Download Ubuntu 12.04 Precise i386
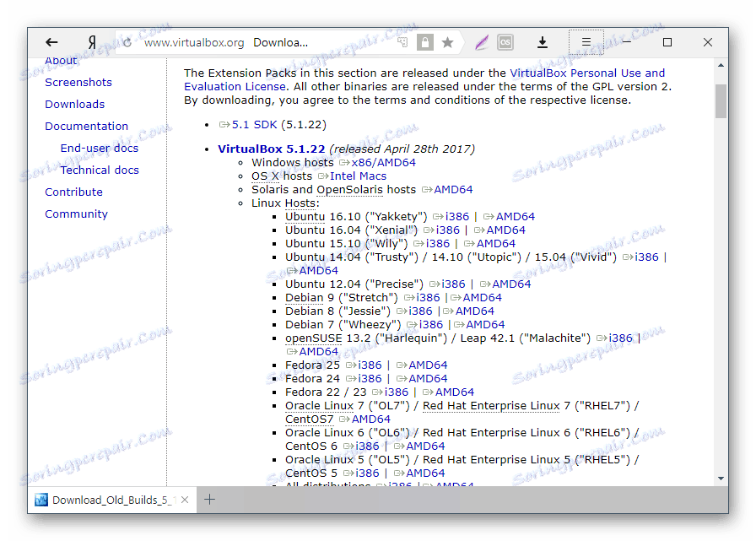Screen dimensions: 756x541 (x=453, y=284)
